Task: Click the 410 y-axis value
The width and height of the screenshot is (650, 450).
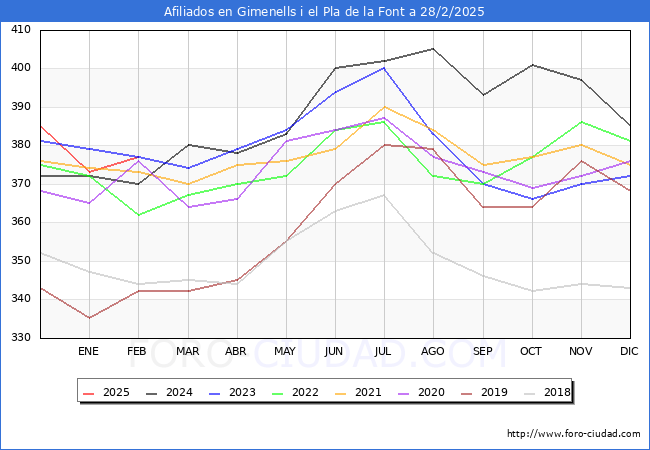Action: (x=21, y=29)
